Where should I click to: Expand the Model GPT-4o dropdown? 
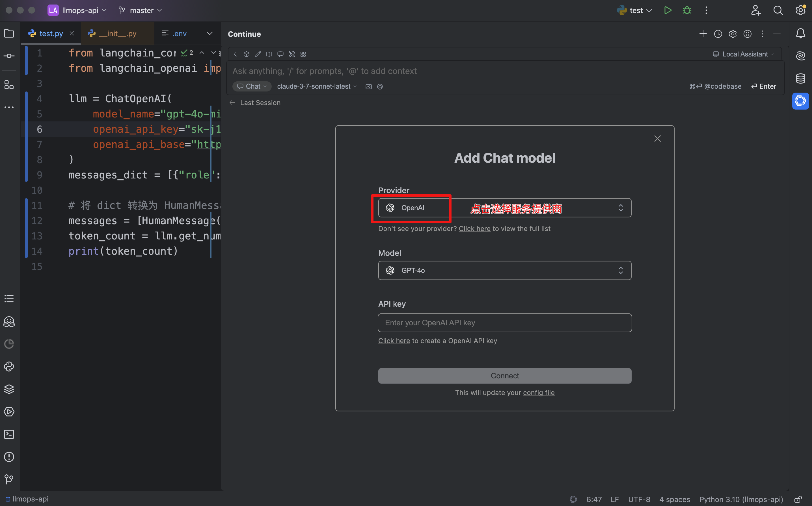pyautogui.click(x=504, y=271)
